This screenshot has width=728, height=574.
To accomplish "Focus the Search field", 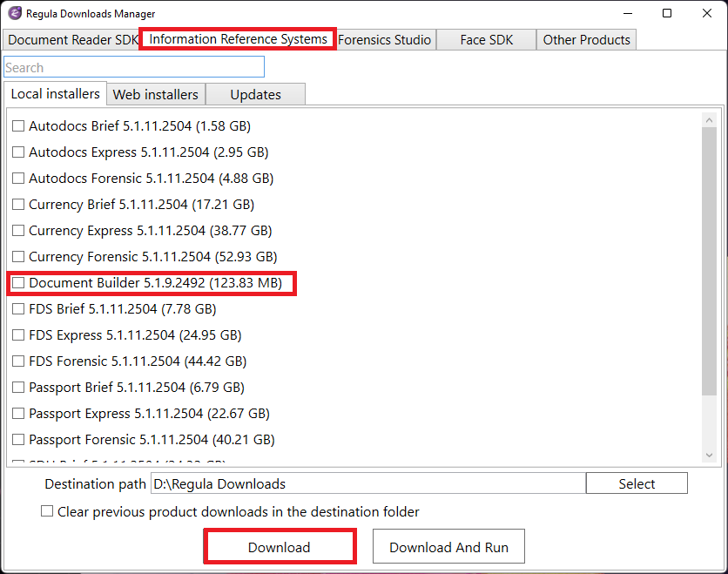I will pyautogui.click(x=134, y=67).
